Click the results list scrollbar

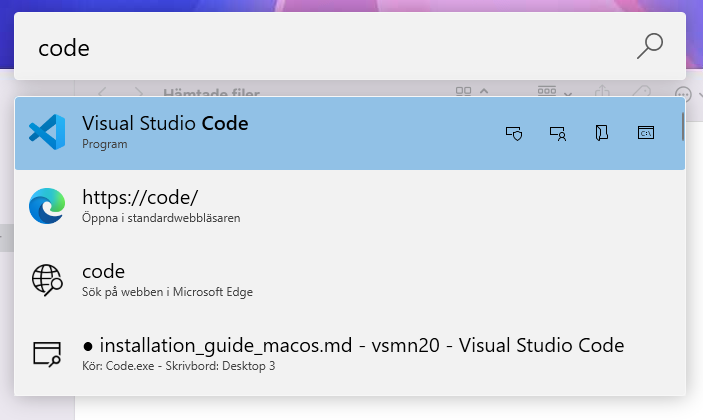(683, 126)
